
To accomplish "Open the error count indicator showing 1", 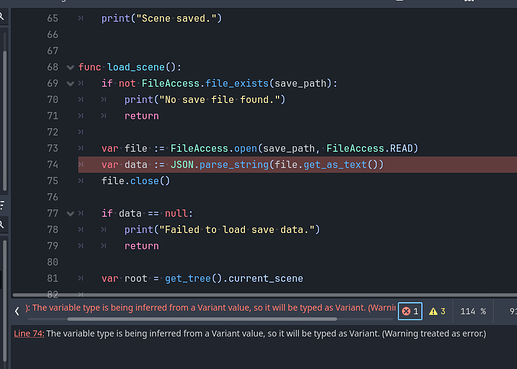I will [410, 311].
